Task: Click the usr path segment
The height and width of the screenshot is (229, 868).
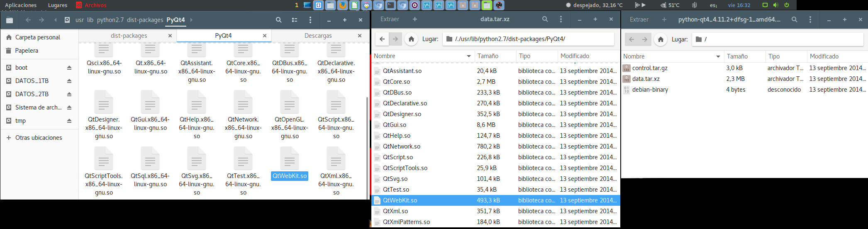Action: coord(80,20)
